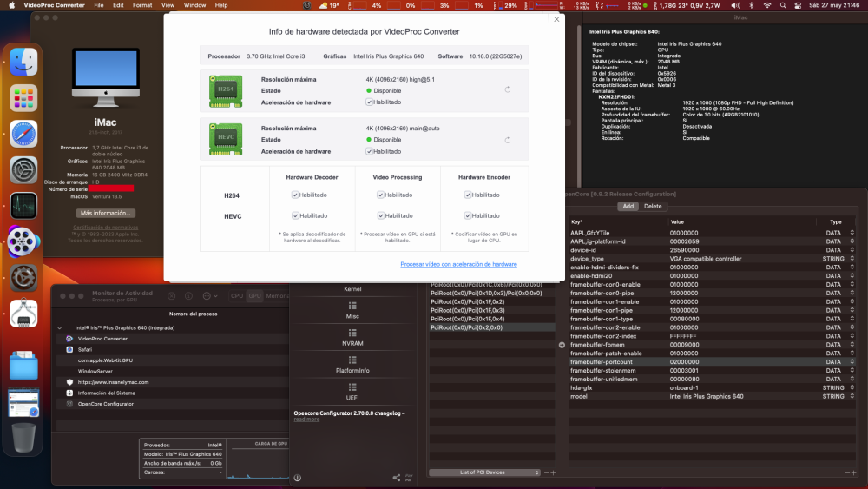
Task: Close the hardware info dialog
Action: (556, 19)
